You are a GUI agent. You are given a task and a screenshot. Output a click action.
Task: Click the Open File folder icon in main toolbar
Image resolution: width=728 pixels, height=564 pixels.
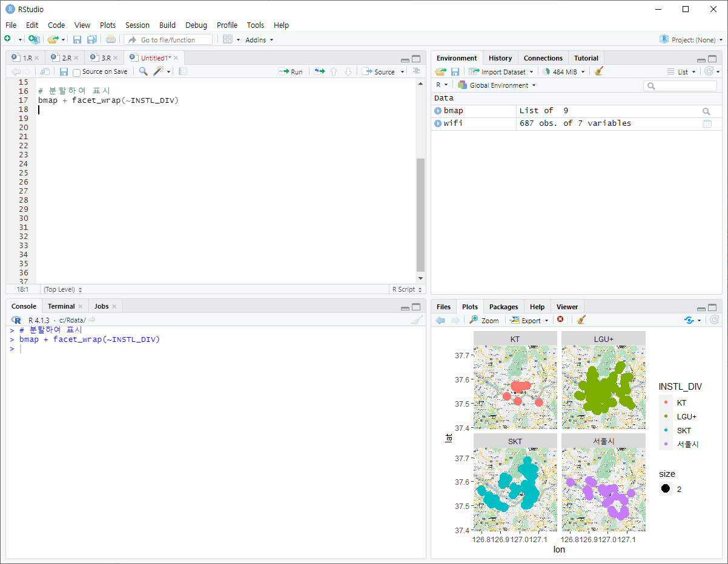tap(53, 39)
